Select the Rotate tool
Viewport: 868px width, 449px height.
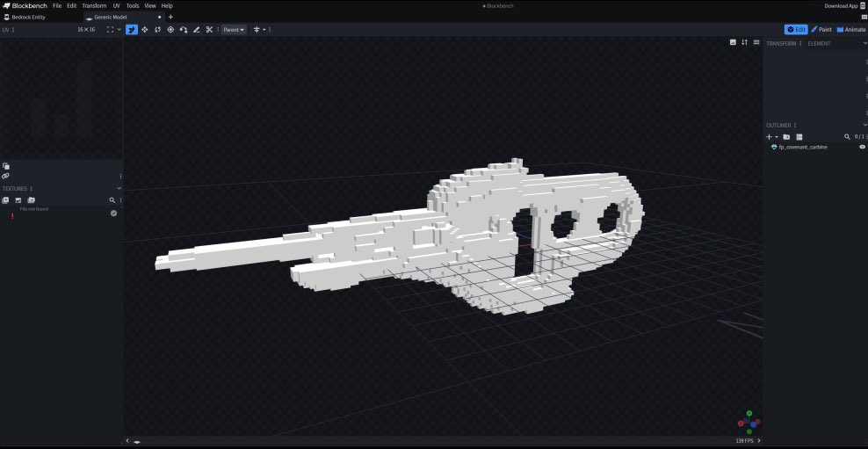pyautogui.click(x=158, y=29)
